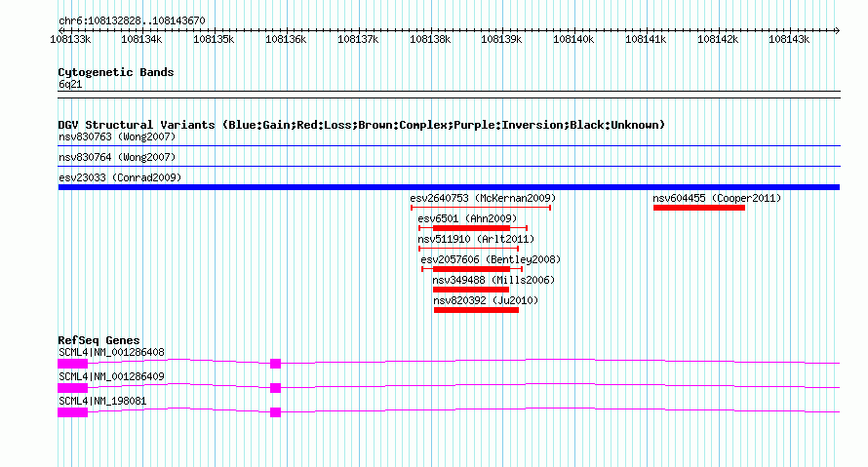Click the SCML4|NM_001286408 gene label
Viewport: 868px width, 467px height.
pos(111,353)
